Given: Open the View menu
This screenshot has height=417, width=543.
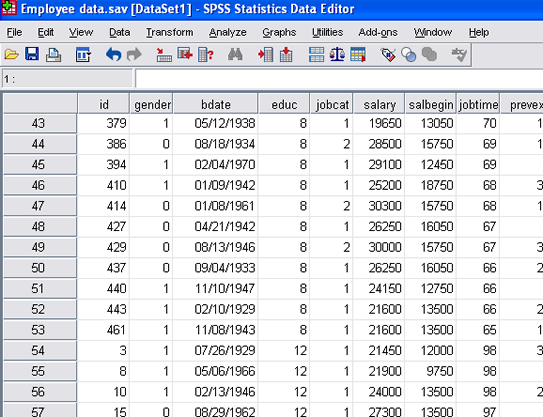Looking at the screenshot, I should tap(81, 32).
